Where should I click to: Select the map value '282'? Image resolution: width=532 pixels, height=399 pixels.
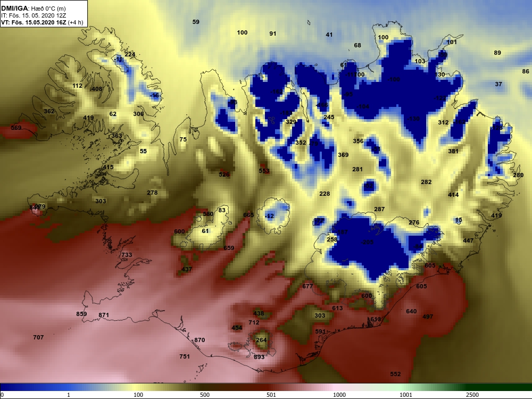[426, 182]
